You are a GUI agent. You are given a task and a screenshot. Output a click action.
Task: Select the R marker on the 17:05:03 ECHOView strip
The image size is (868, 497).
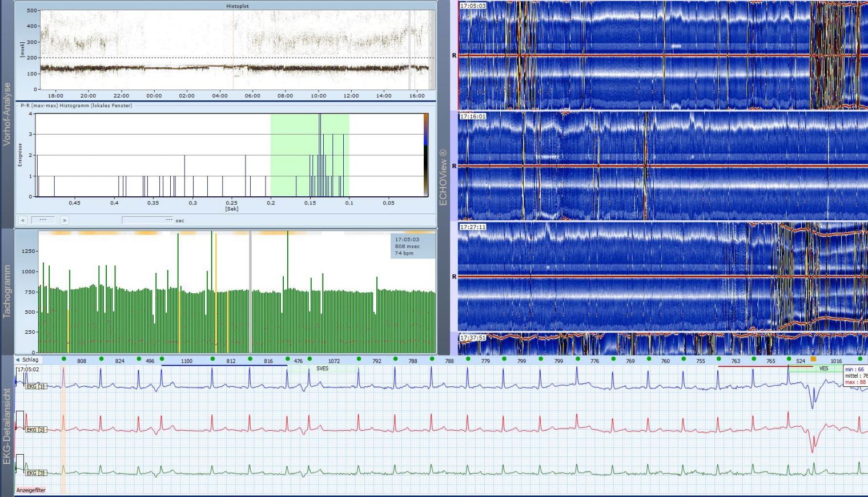(x=455, y=56)
